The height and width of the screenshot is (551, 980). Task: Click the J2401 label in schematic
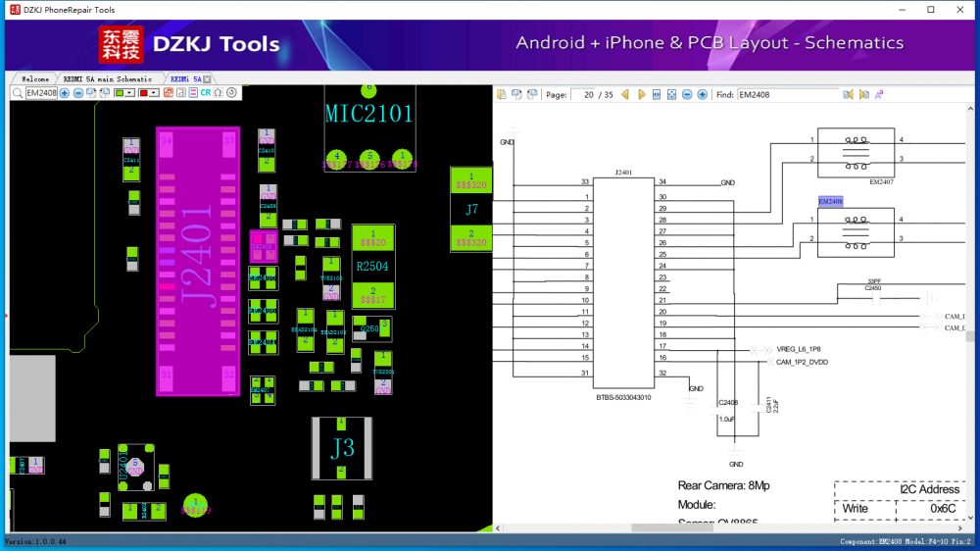coord(623,172)
